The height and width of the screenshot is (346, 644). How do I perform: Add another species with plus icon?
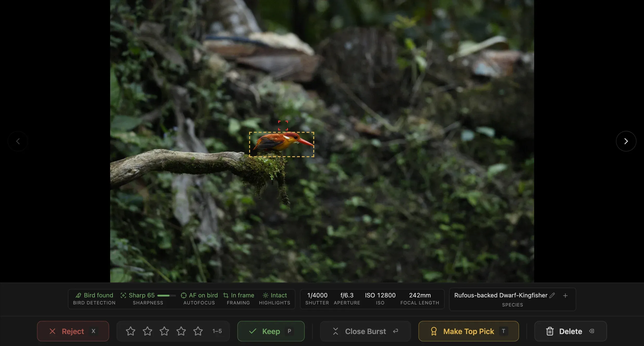tap(565, 296)
